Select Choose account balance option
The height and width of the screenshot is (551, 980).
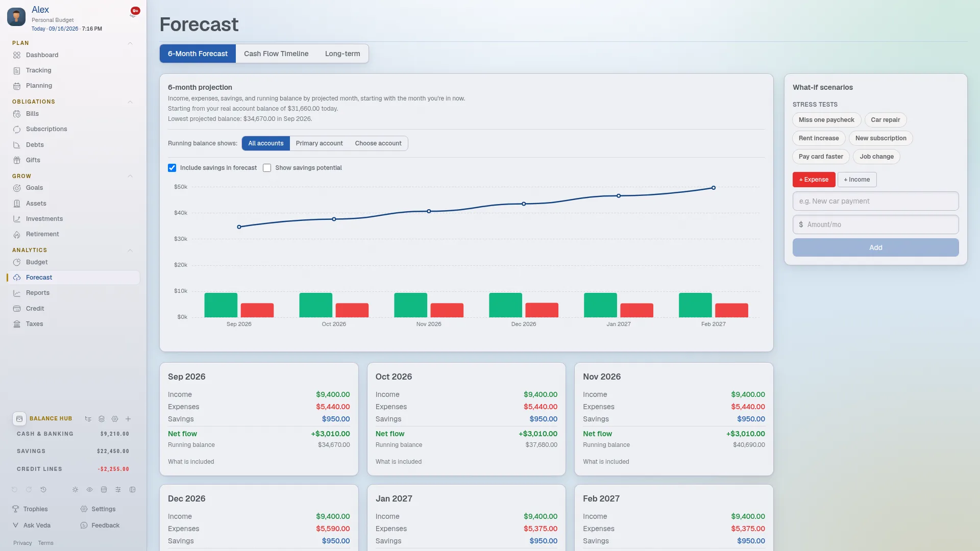point(378,143)
